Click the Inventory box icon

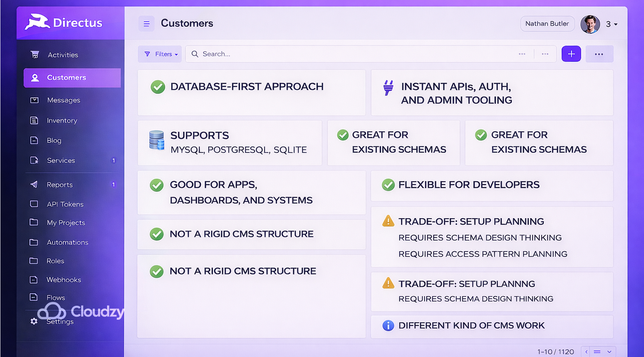pyautogui.click(x=35, y=120)
